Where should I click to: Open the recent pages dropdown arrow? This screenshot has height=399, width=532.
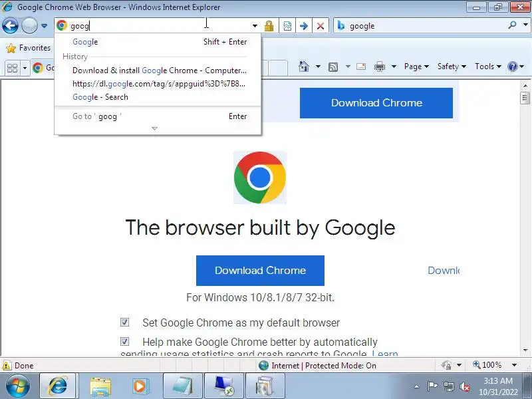coord(44,26)
